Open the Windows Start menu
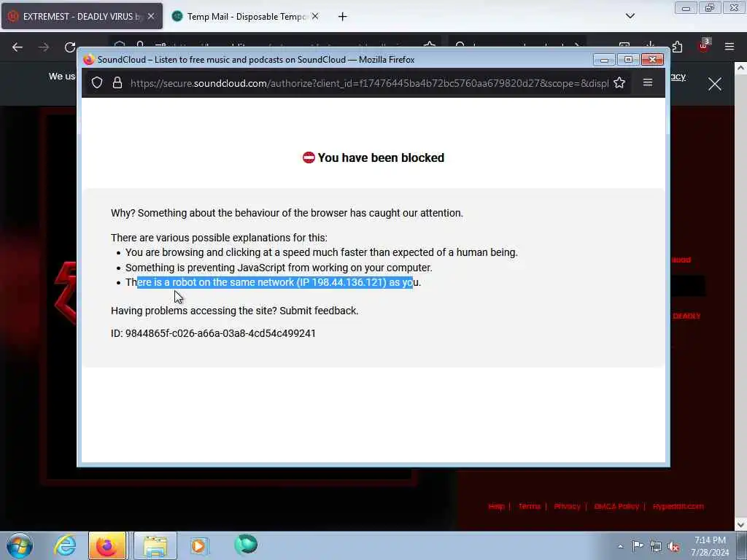This screenshot has height=560, width=747. point(20,545)
